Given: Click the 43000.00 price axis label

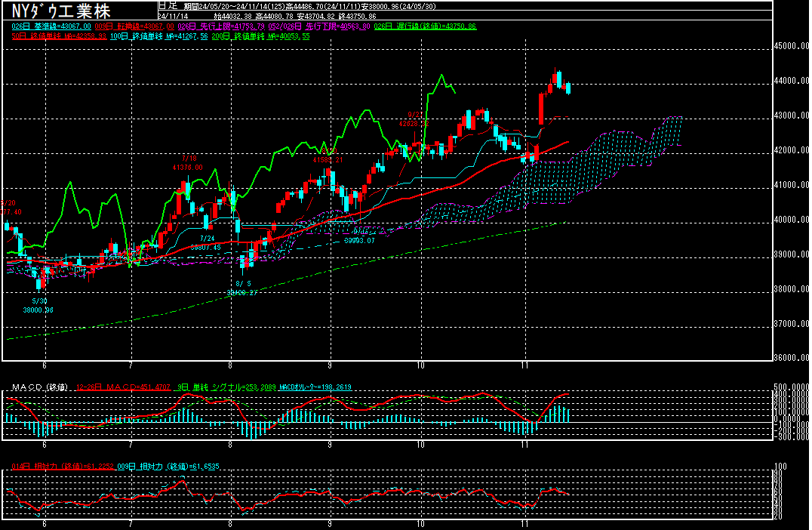Looking at the screenshot, I should point(792,116).
